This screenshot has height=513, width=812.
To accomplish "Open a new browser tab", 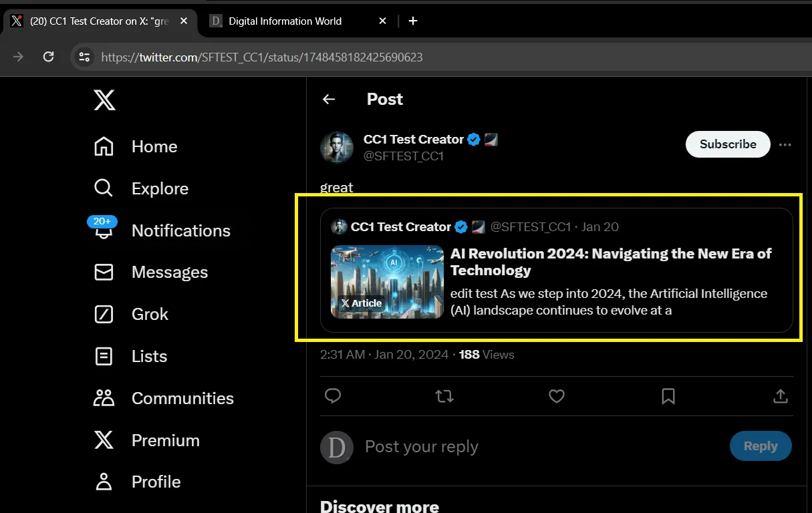I will pyautogui.click(x=413, y=21).
